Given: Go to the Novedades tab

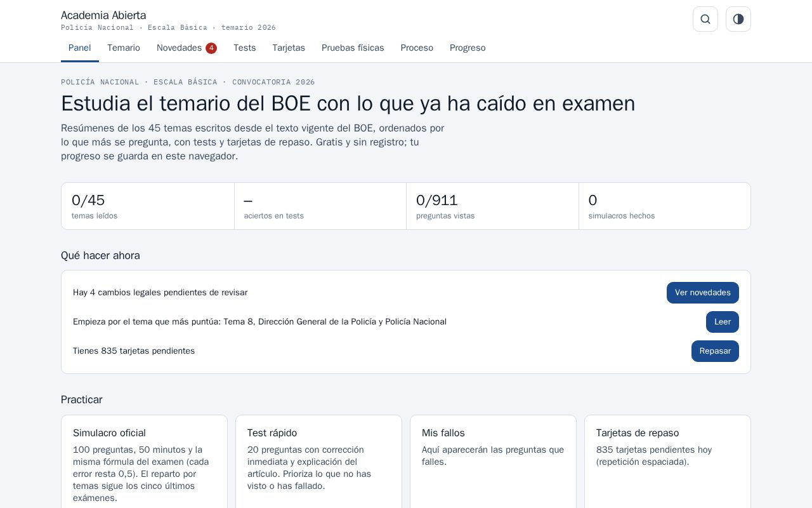Looking at the screenshot, I should coord(187,48).
